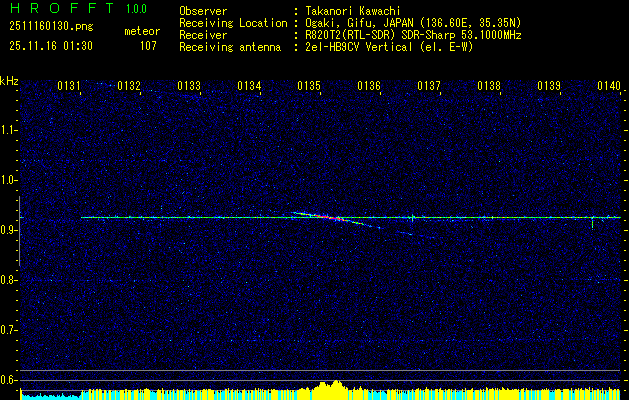This screenshot has width=629, height=400.
Task: Click the 0.8 kHz frequency label
Action: pos(9,280)
